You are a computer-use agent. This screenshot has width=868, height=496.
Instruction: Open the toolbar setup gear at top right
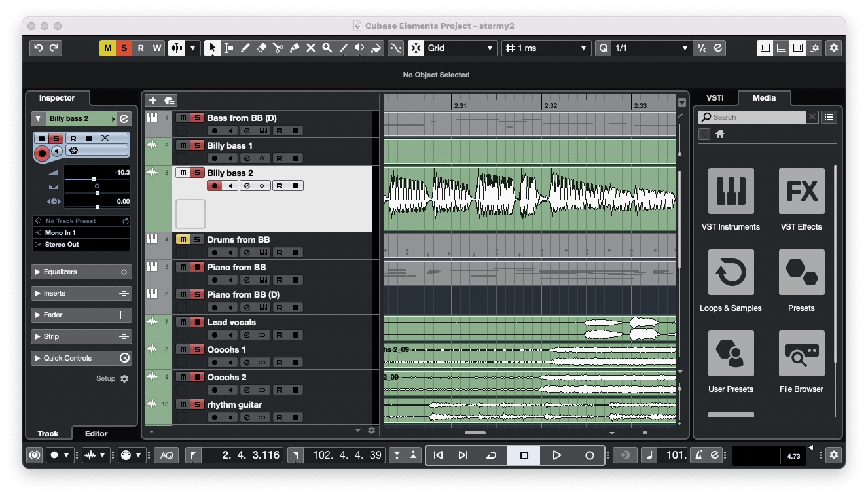(833, 48)
